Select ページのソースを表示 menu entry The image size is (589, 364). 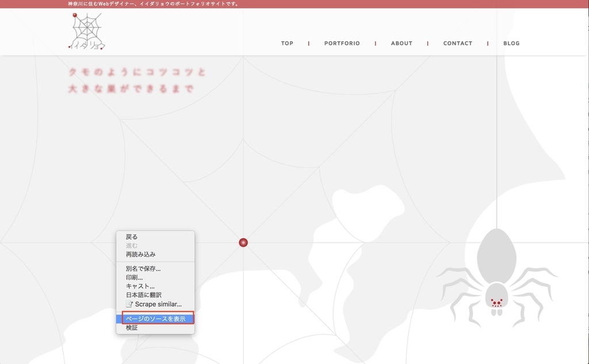click(x=155, y=319)
